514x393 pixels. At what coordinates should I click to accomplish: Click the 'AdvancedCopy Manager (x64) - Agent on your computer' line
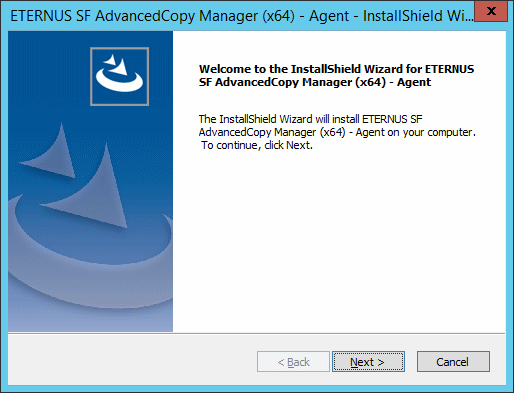[x=337, y=132]
